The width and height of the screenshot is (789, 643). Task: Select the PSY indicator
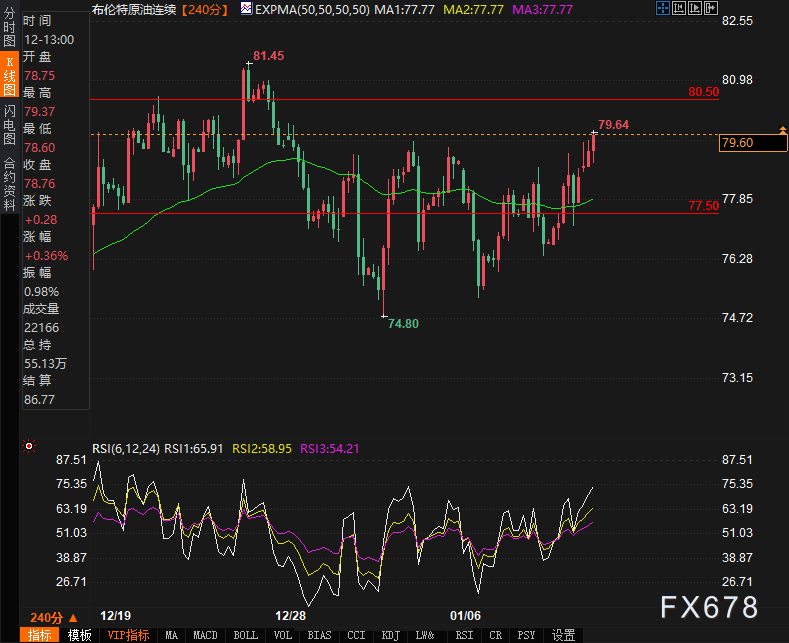(526, 635)
